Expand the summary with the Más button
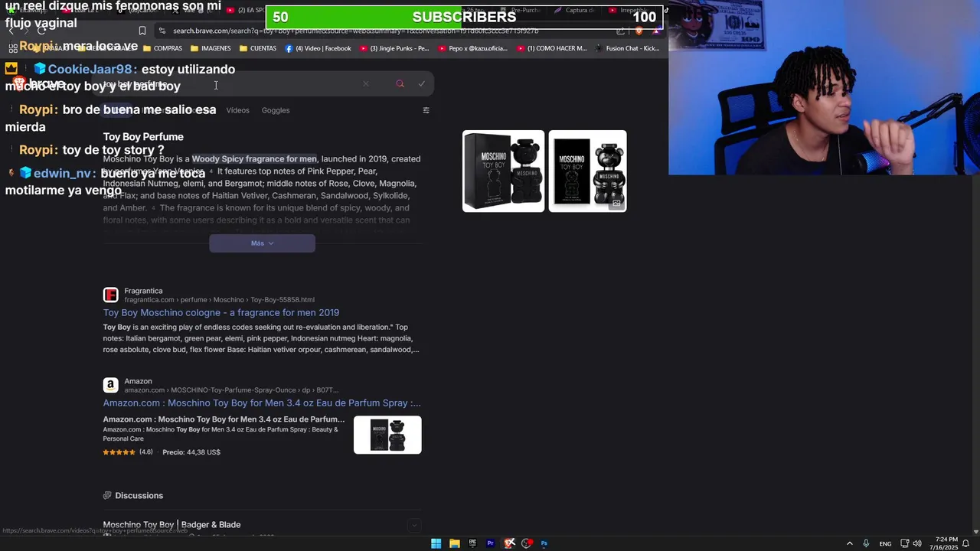 [262, 243]
